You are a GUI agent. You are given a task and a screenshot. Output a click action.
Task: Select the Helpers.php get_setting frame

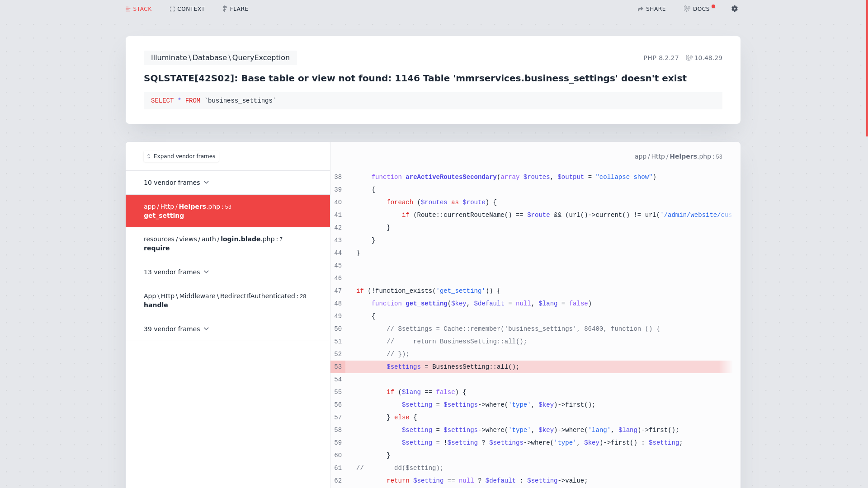(228, 211)
